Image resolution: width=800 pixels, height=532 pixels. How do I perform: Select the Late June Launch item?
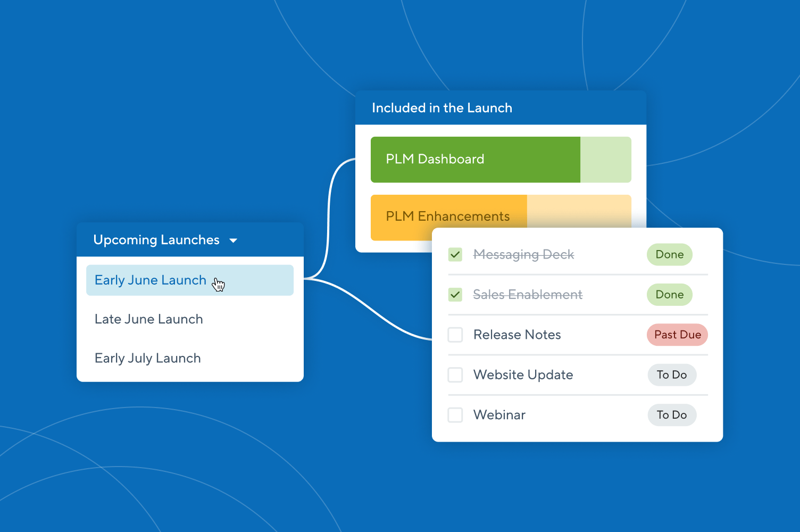(149, 319)
